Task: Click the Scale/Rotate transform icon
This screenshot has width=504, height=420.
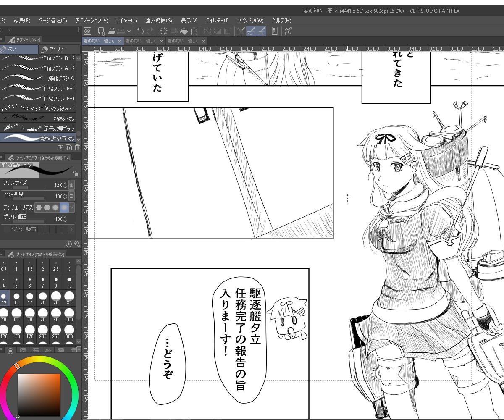Action: pos(194,31)
